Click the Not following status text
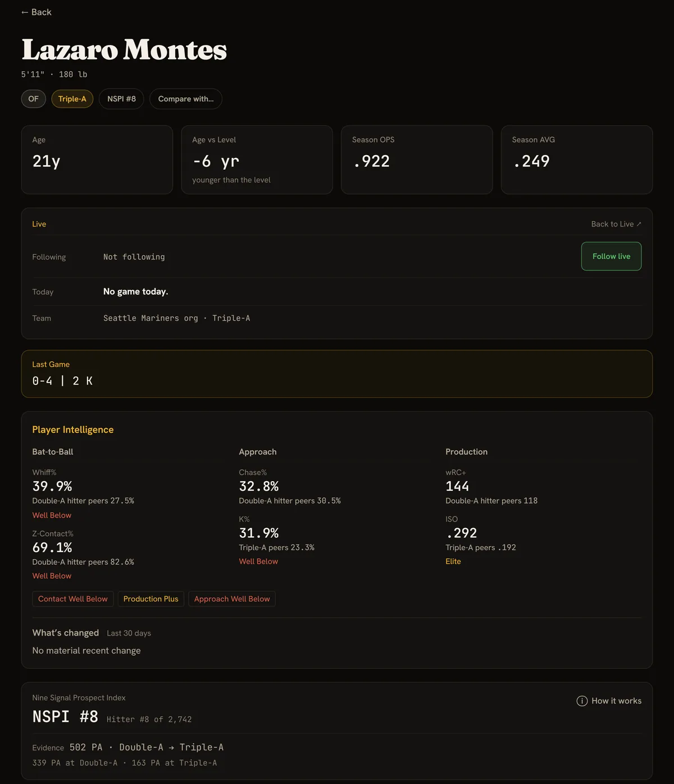674x784 pixels. point(134,257)
